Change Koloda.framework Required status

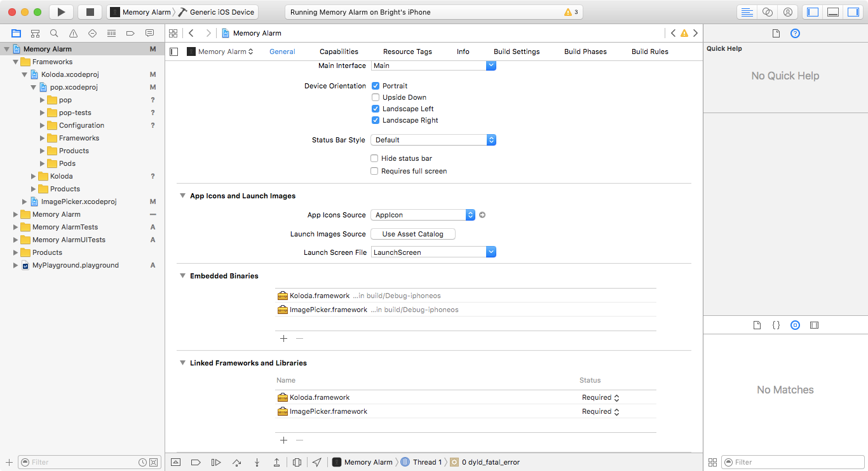[x=600, y=397]
